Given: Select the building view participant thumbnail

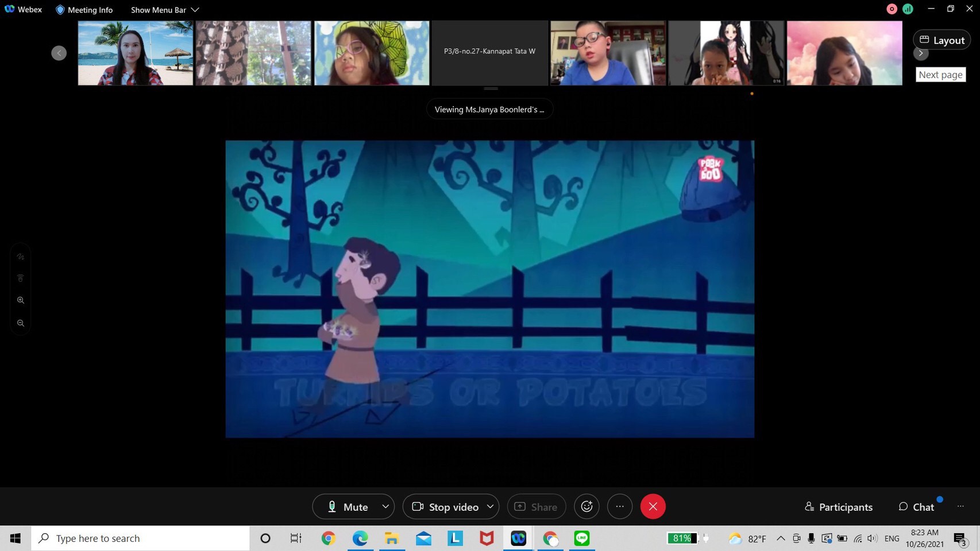Looking at the screenshot, I should 253,53.
